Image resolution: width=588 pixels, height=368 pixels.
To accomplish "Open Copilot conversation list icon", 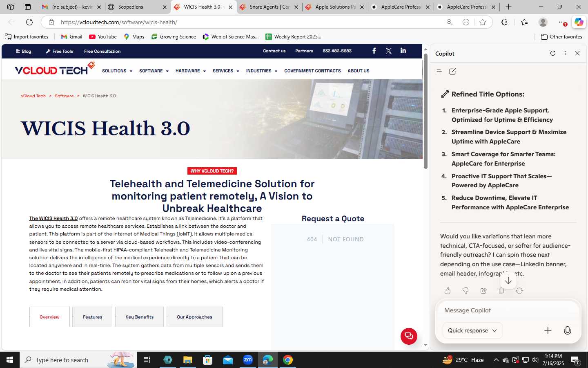I will (x=439, y=71).
